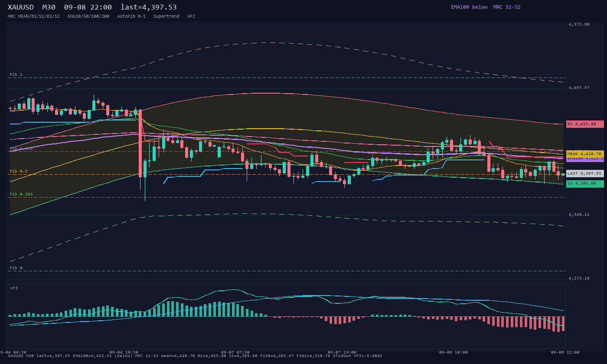Select the '09-08 10:00' time axis label
The width and height of the screenshot is (607, 364).
pyautogui.click(x=454, y=352)
